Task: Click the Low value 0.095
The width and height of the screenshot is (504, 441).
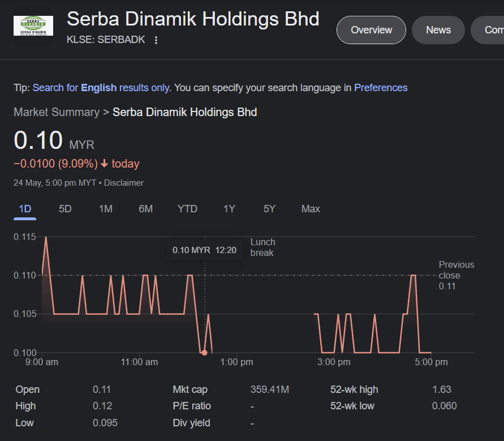Action: tap(105, 423)
